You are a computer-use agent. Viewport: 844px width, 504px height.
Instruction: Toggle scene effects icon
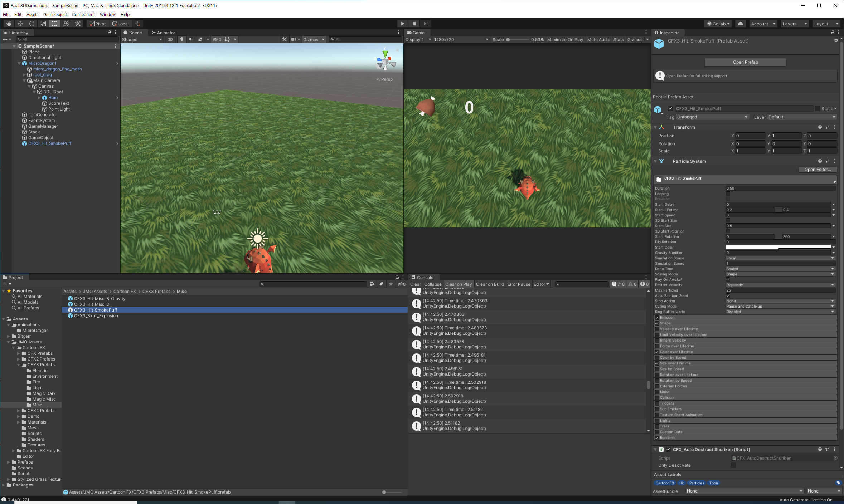(x=200, y=39)
